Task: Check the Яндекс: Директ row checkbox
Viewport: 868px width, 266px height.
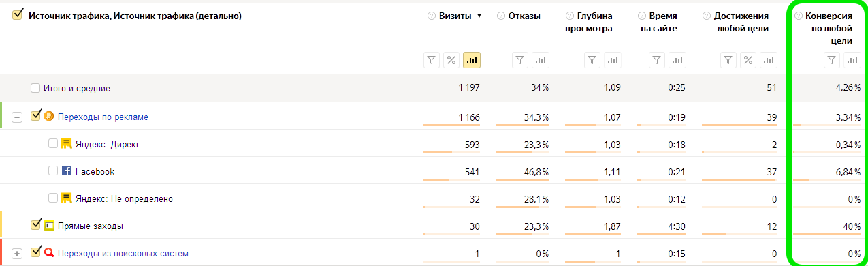Action: pyautogui.click(x=53, y=144)
